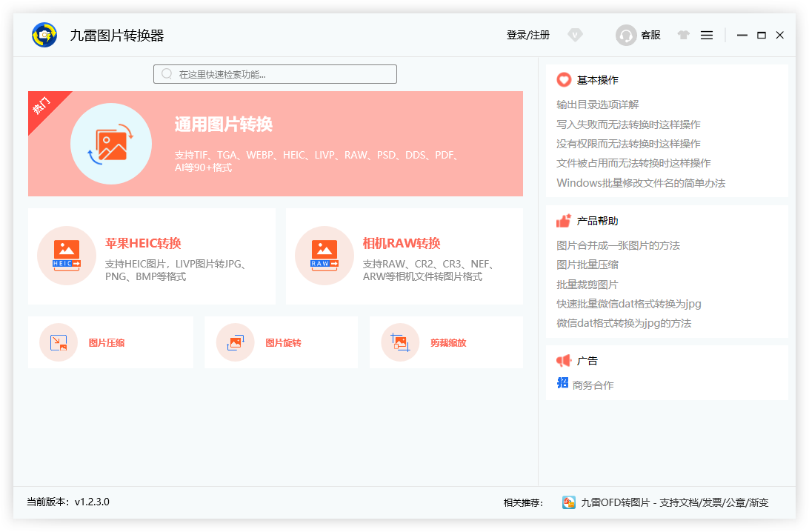Click the 九雷OFD转图片 icon at bottom
Image resolution: width=809 pixels, height=532 pixels.
click(x=569, y=502)
